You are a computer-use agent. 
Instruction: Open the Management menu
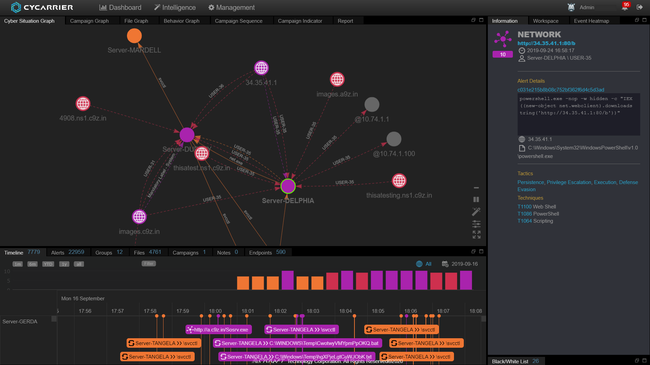pos(231,7)
